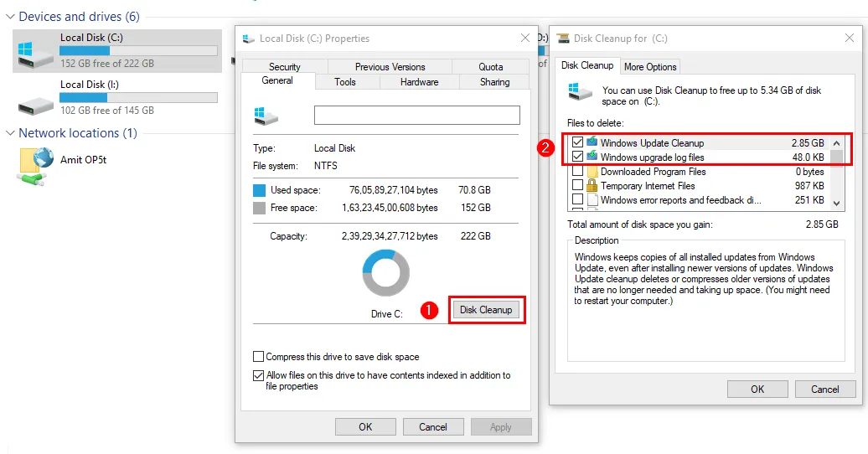Switch to the Hardware tab

tap(419, 82)
